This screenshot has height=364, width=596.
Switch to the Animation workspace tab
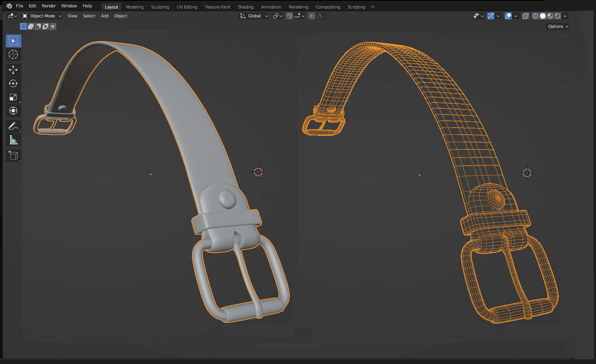pyautogui.click(x=271, y=7)
